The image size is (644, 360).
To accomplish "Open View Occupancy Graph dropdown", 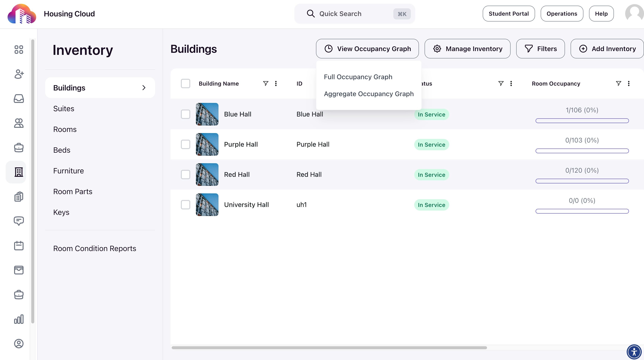I will coord(367,49).
